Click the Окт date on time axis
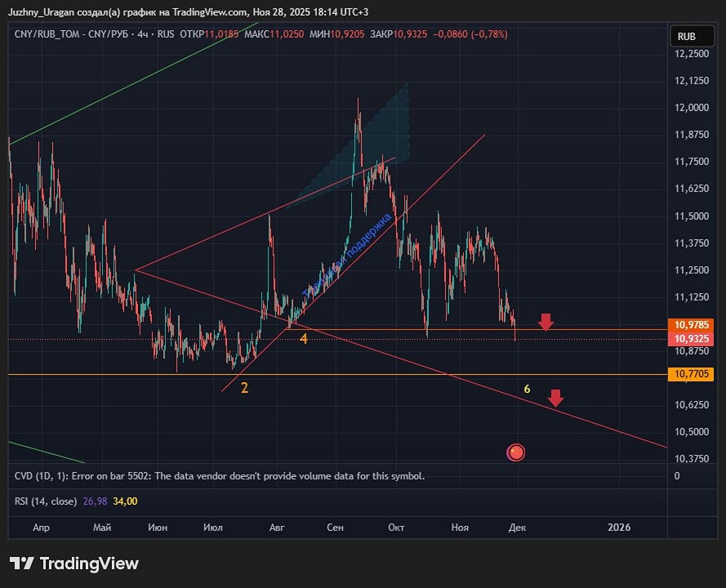726x588 pixels. 396,528
